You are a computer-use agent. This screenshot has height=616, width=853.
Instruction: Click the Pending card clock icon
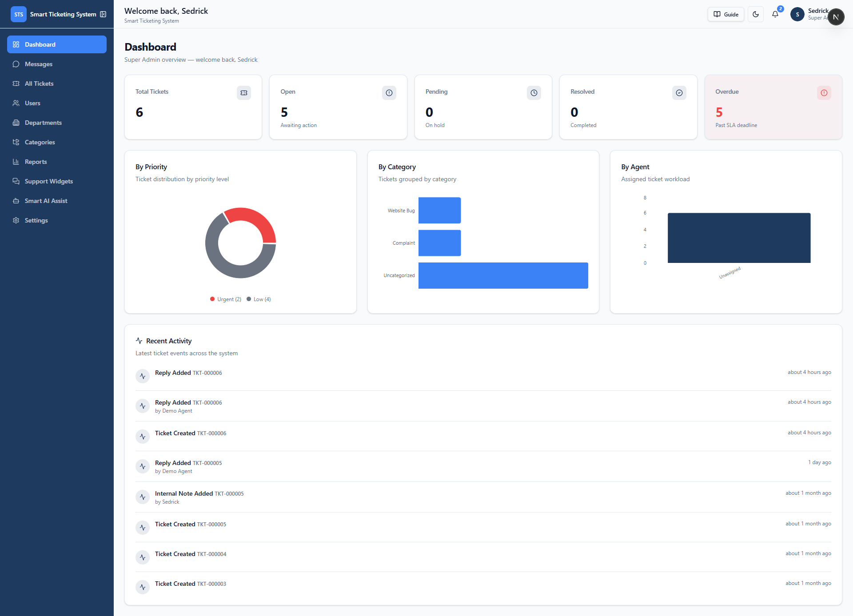tap(534, 93)
